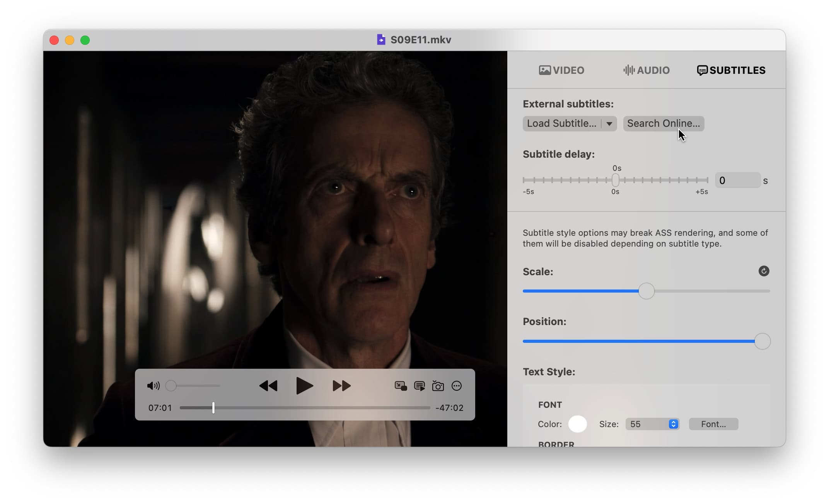
Task: Expand the Load Subtitle dropdown arrow
Action: 609,124
